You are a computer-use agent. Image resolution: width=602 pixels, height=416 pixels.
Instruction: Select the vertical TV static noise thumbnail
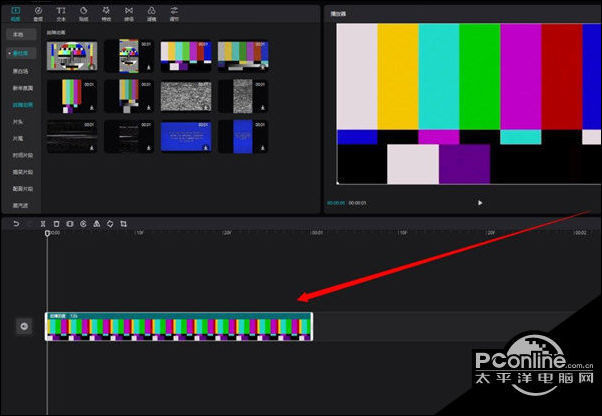click(243, 96)
